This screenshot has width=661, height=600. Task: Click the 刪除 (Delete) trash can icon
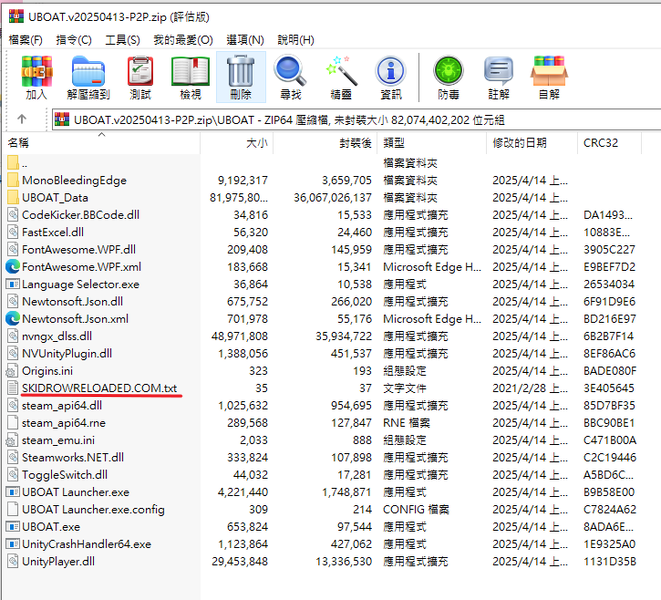(x=241, y=72)
